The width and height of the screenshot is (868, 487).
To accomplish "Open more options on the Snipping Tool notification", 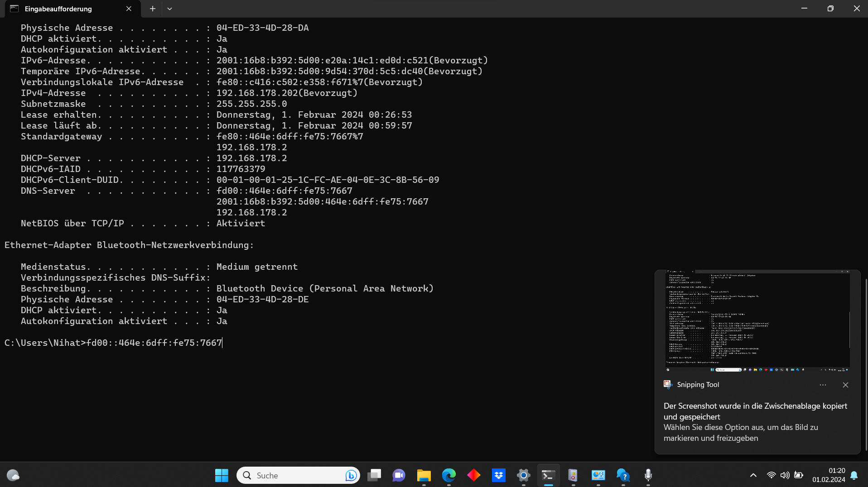I will [823, 385].
